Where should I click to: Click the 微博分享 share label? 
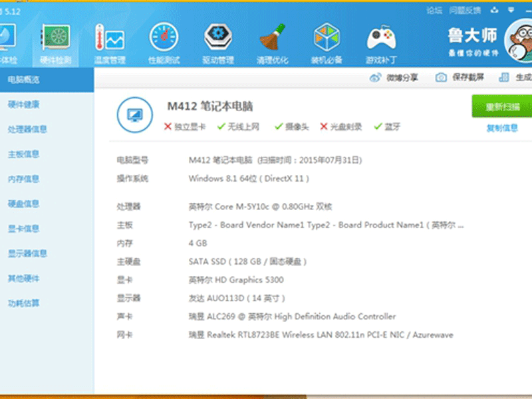point(402,78)
